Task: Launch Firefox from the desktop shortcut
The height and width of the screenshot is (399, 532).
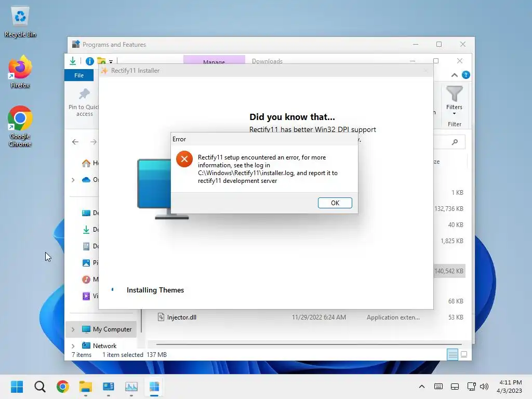Action: pyautogui.click(x=20, y=72)
